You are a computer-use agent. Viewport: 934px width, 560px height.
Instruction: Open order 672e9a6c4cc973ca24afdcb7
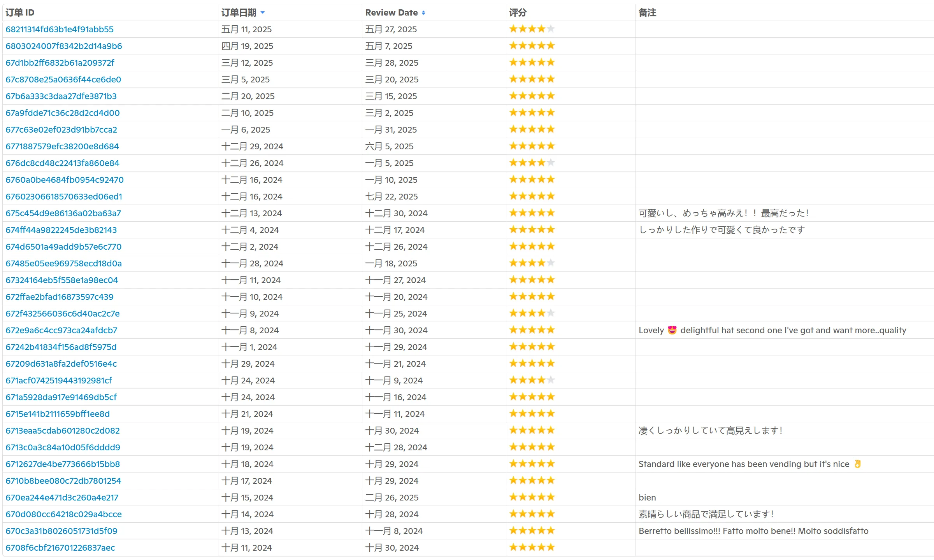tap(61, 330)
